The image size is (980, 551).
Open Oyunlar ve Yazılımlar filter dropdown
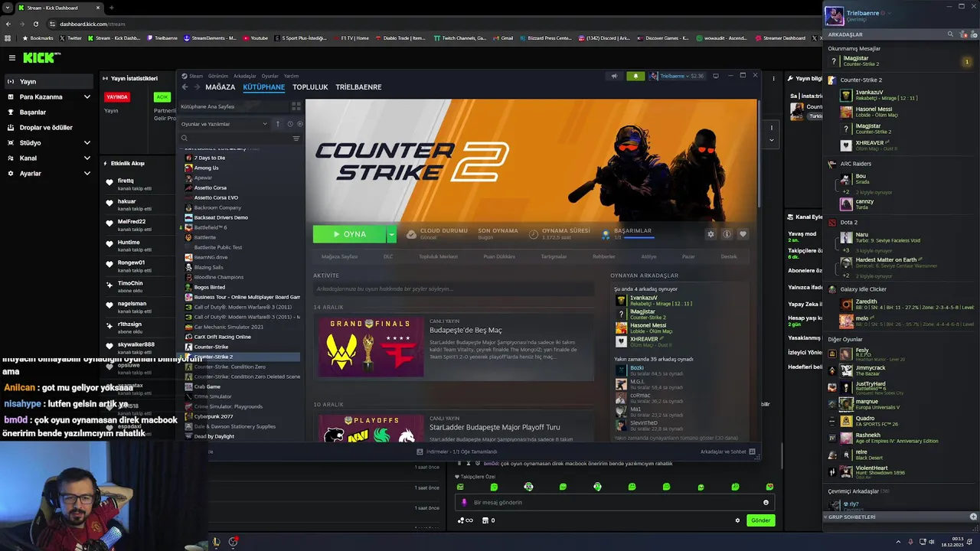click(x=224, y=124)
